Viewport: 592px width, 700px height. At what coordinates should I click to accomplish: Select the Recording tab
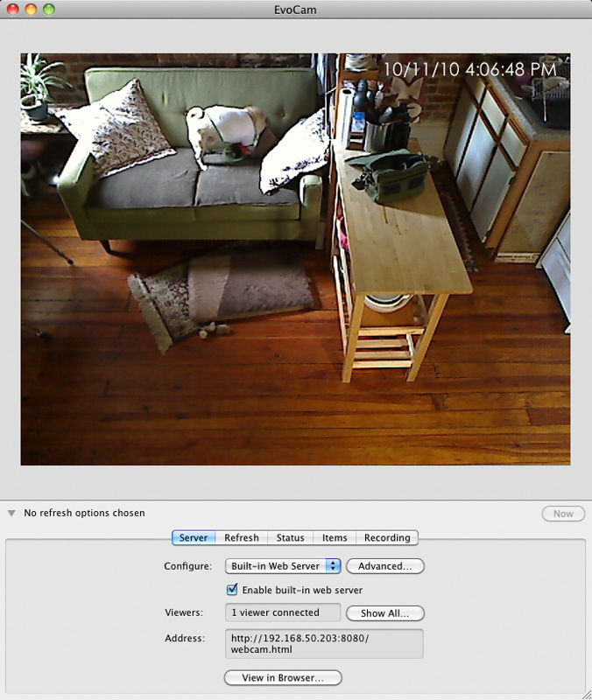[x=387, y=537]
